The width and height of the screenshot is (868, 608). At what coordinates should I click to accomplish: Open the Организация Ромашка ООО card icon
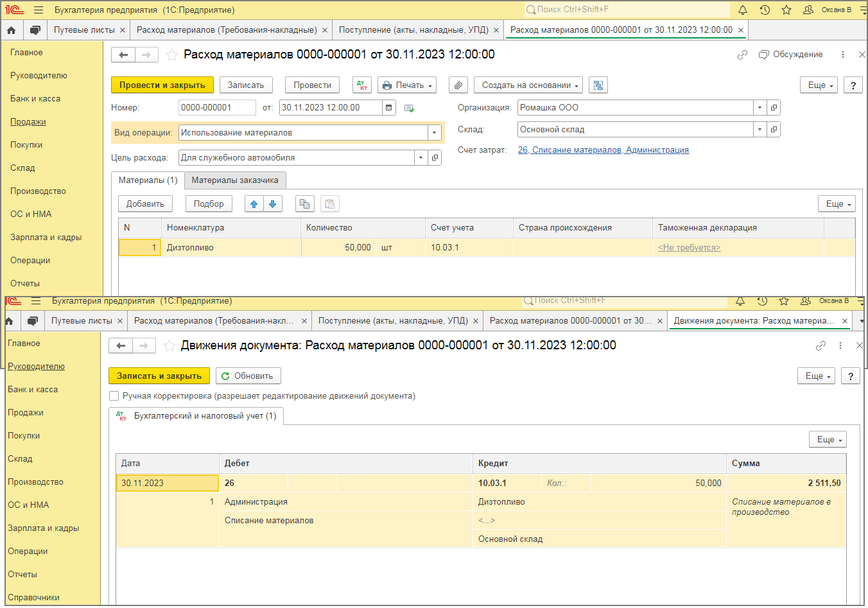[x=774, y=108]
